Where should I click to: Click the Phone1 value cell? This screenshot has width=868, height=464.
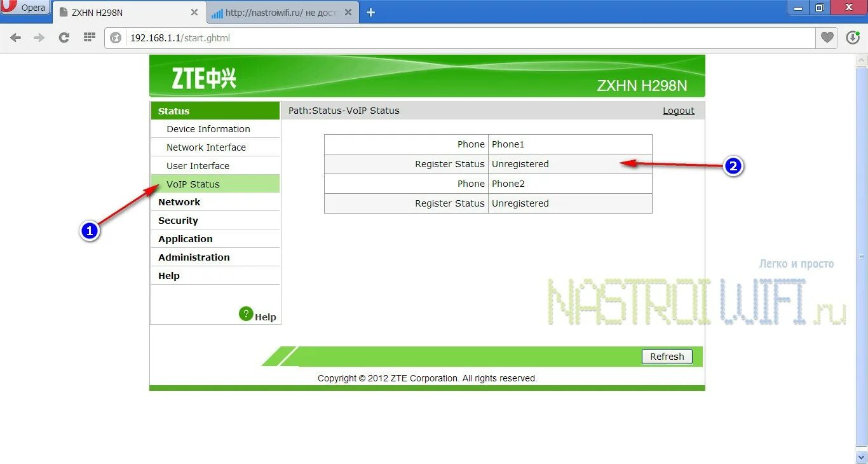[x=570, y=144]
